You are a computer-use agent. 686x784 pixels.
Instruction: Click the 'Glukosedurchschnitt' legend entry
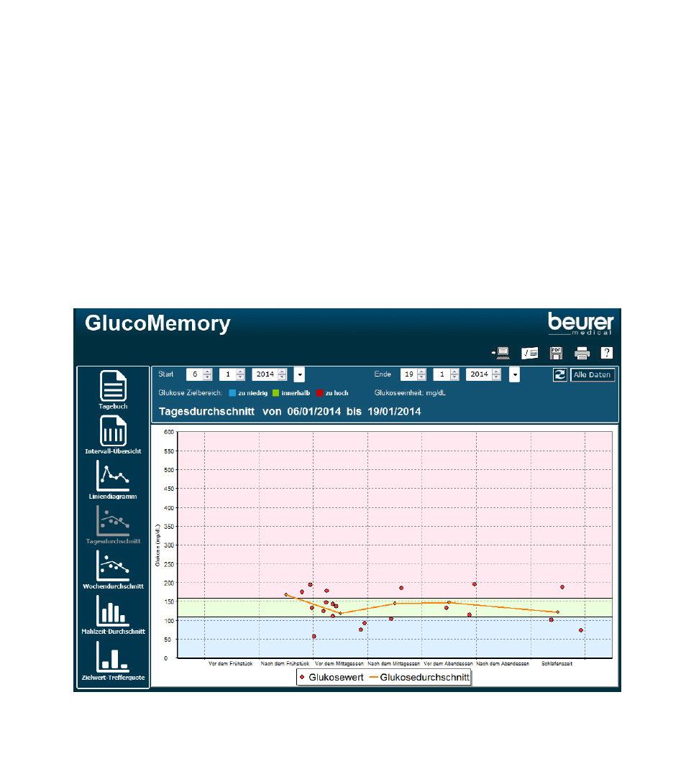[x=419, y=678]
